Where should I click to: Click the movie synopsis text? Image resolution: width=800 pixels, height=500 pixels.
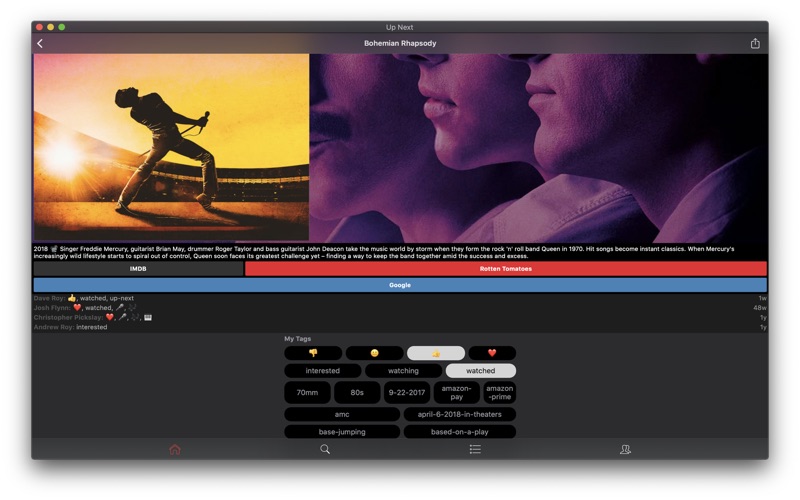click(x=384, y=253)
